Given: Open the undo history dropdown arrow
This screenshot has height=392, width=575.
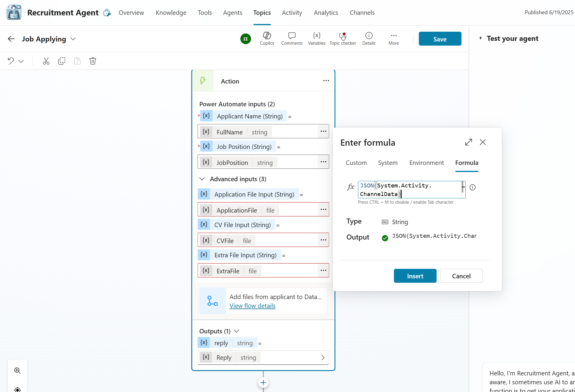Looking at the screenshot, I should tap(21, 61).
